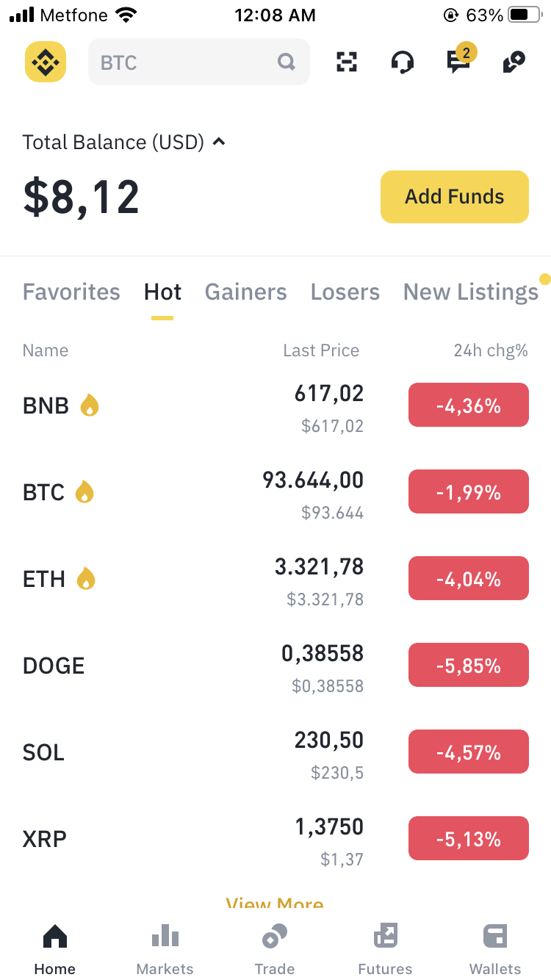Collapse Total Balance with caret arrow
Image resolution: width=551 pixels, height=980 pixels.
click(218, 142)
